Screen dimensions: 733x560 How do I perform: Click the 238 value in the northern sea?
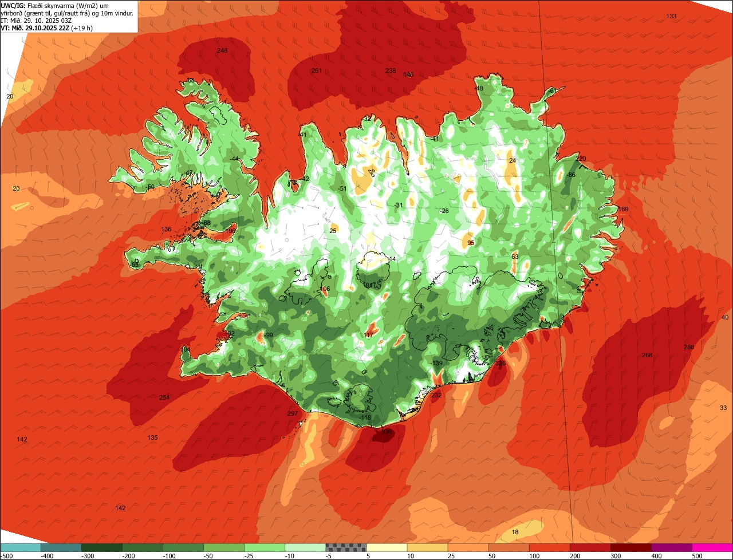pos(391,71)
